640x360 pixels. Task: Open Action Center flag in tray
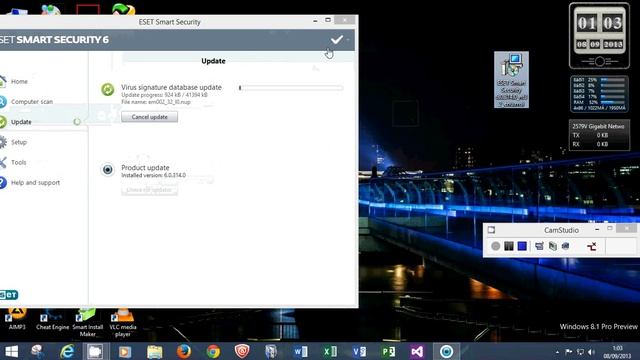point(569,352)
